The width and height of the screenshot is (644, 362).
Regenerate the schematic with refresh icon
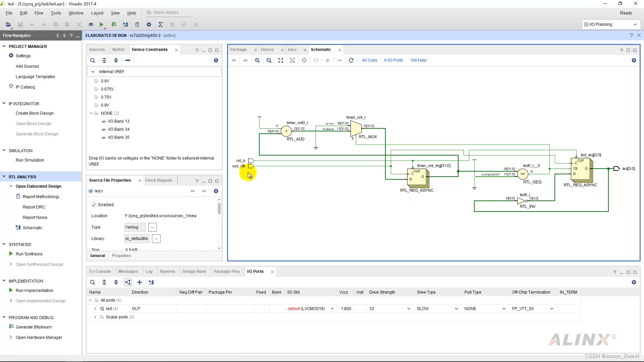(351, 60)
